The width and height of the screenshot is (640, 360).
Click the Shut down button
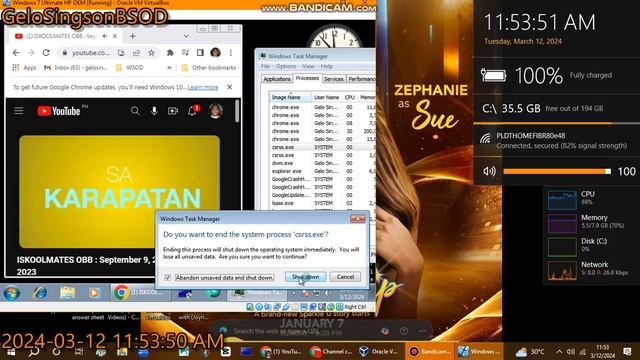pyautogui.click(x=305, y=277)
